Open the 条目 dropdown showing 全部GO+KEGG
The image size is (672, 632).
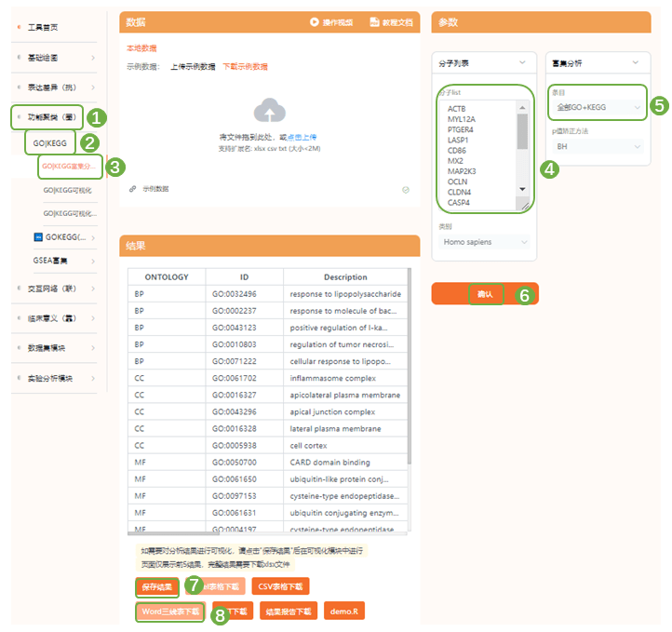point(594,107)
